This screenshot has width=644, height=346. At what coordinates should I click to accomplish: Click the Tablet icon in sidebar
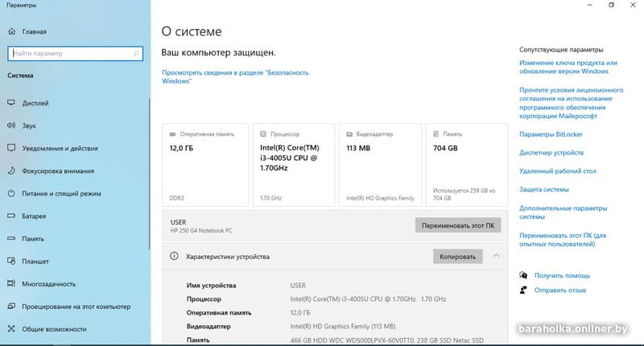point(11,261)
